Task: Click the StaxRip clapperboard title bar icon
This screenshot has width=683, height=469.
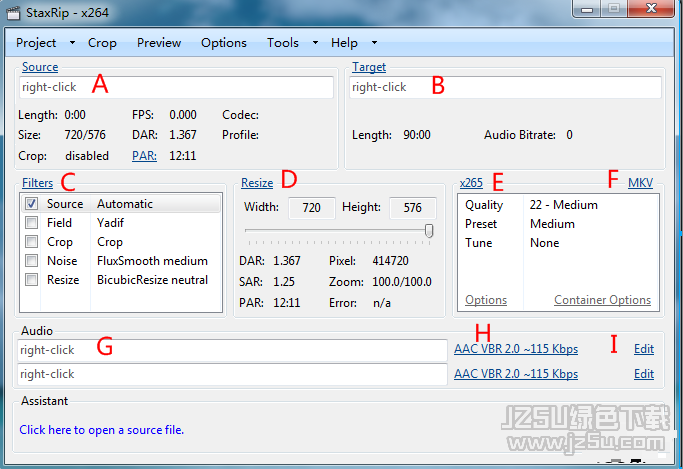Action: pos(13,13)
